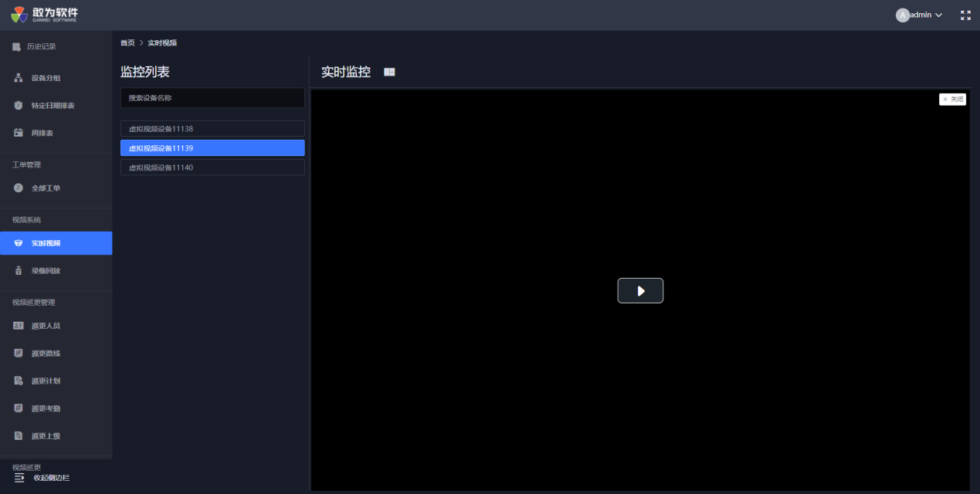Viewport: 980px width, 494px height.
Task: Click the 巡更上报 document icon
Action: tap(19, 436)
